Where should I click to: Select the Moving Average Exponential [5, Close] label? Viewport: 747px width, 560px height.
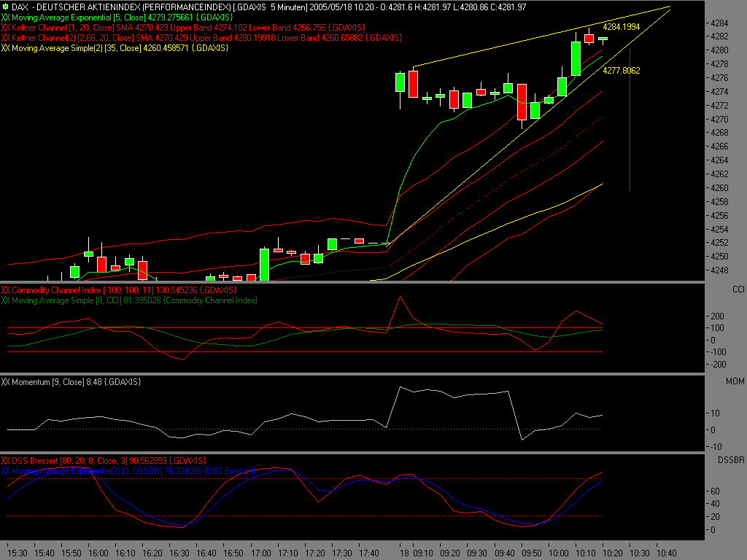coord(117,17)
